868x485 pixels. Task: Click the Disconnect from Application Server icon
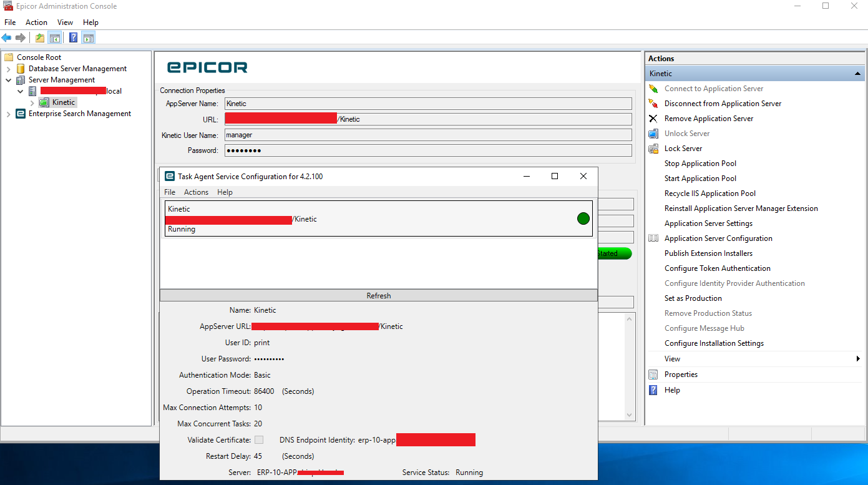(653, 104)
